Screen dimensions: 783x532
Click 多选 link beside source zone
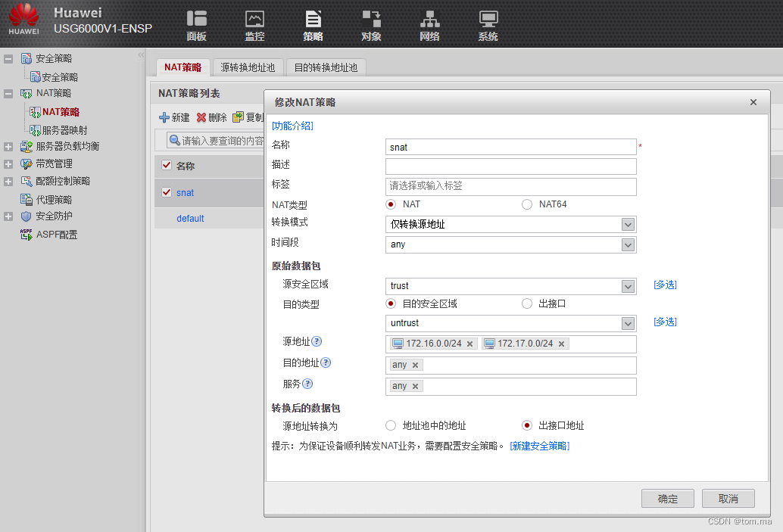665,285
